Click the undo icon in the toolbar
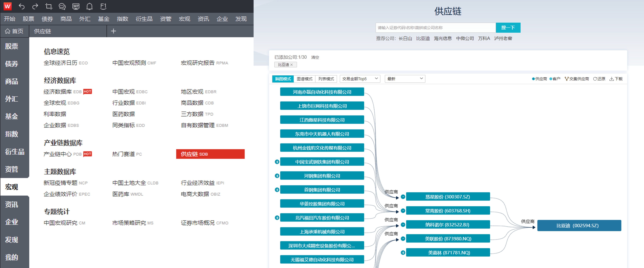 click(x=22, y=7)
